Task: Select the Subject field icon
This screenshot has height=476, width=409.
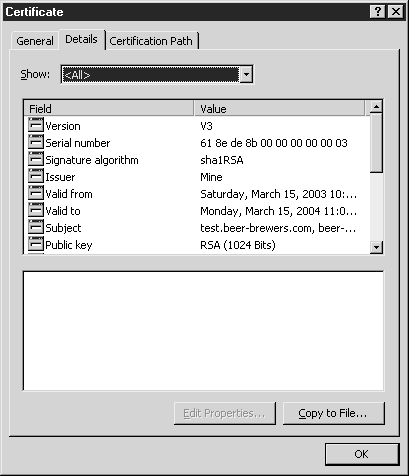Action: [x=36, y=227]
